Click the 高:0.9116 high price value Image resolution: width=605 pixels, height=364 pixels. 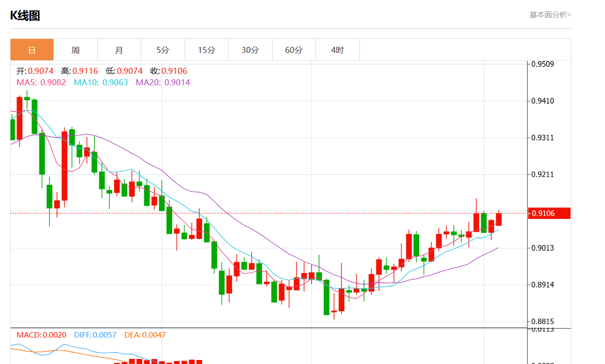pyautogui.click(x=79, y=71)
